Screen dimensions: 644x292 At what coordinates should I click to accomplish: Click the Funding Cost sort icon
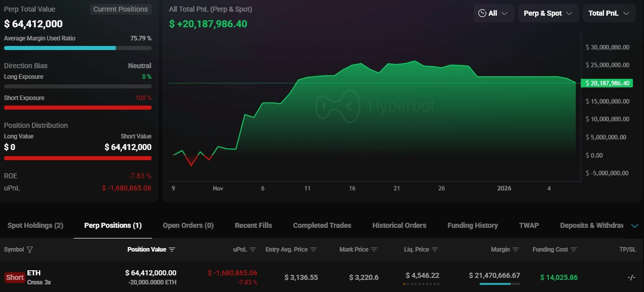point(573,250)
